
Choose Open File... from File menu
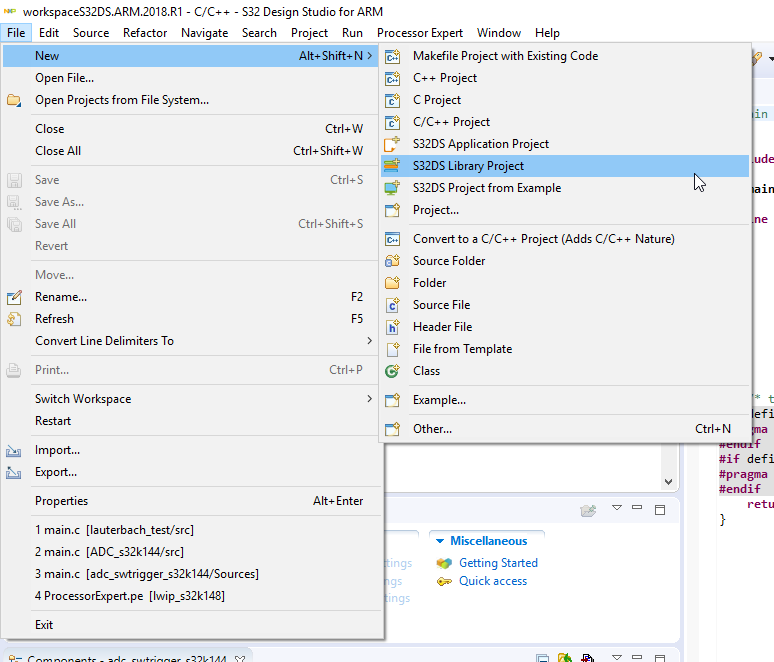191,78
